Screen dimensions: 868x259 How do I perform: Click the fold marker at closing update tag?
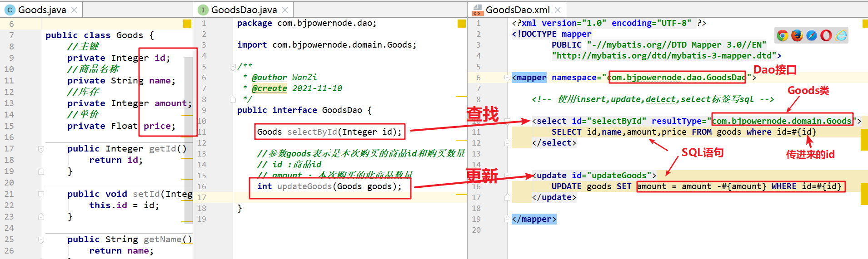tap(507, 197)
